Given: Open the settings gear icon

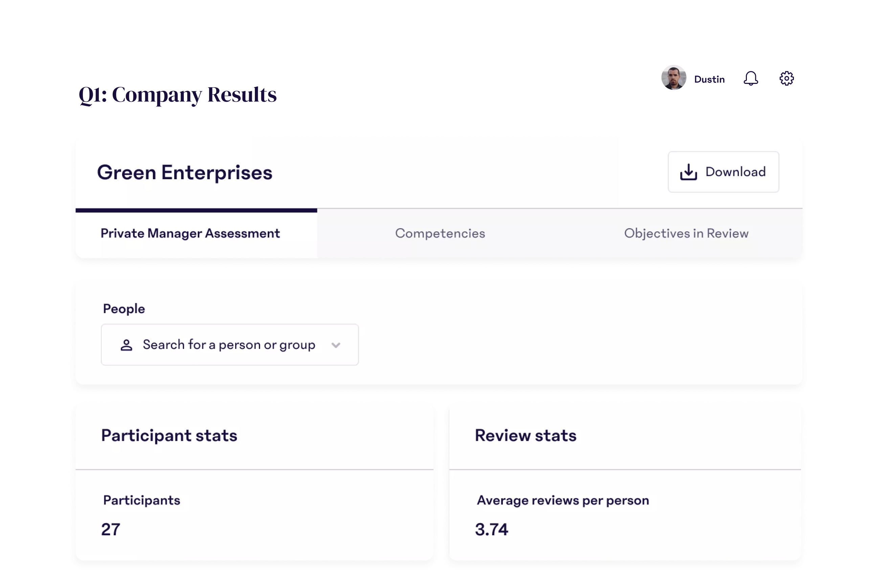Looking at the screenshot, I should (786, 79).
